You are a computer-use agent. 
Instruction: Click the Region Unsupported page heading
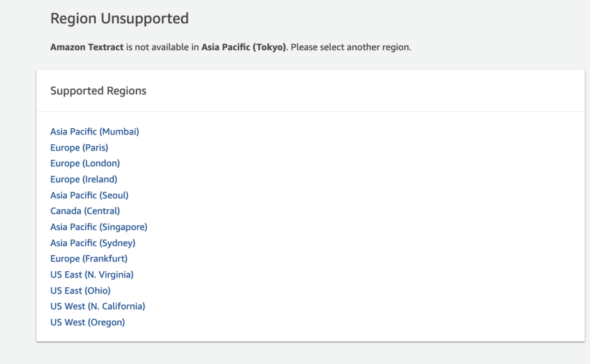point(119,18)
